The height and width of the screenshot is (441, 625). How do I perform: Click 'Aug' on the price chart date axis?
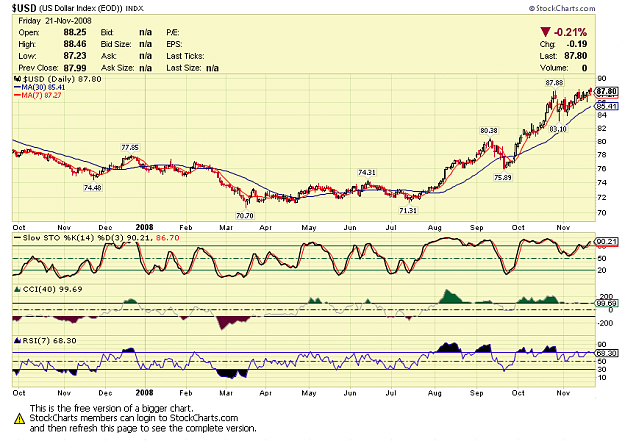[x=434, y=227]
